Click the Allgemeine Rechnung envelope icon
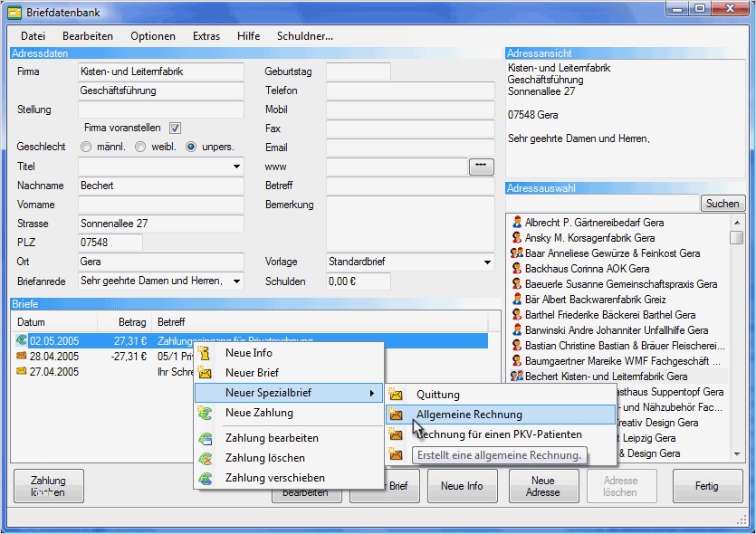756x534 pixels. coord(396,415)
